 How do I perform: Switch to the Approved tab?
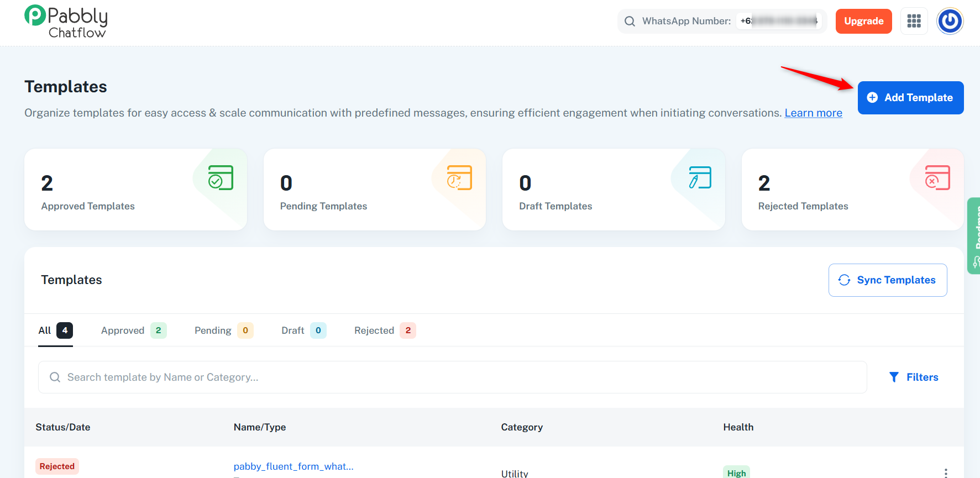point(133,330)
